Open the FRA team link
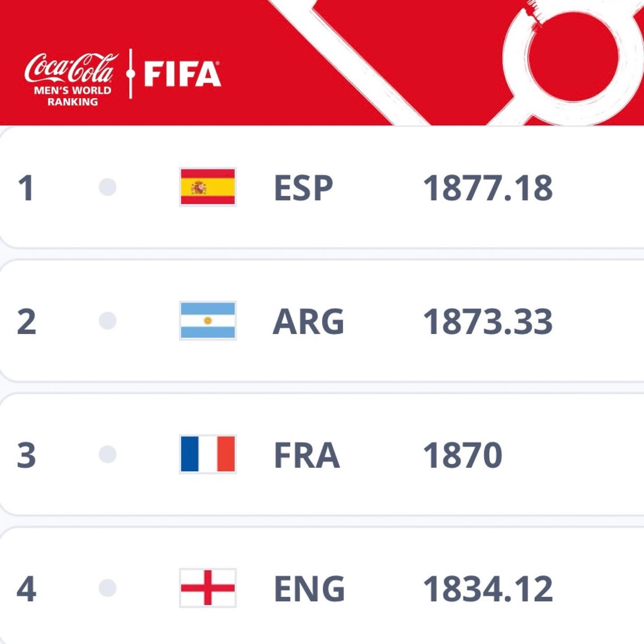The width and height of the screenshot is (644, 644). [x=306, y=455]
